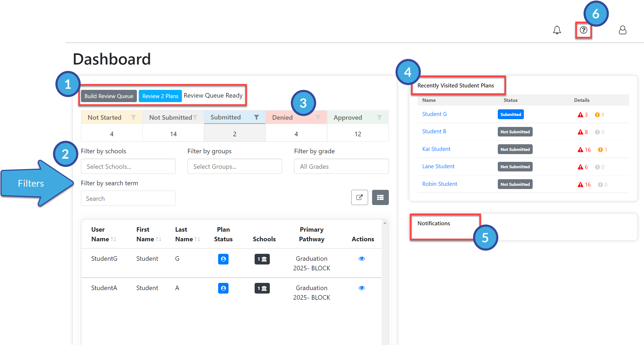Click the Not Submitted badge for Kai Student
Viewport: 644px width, 345px height.
point(515,149)
